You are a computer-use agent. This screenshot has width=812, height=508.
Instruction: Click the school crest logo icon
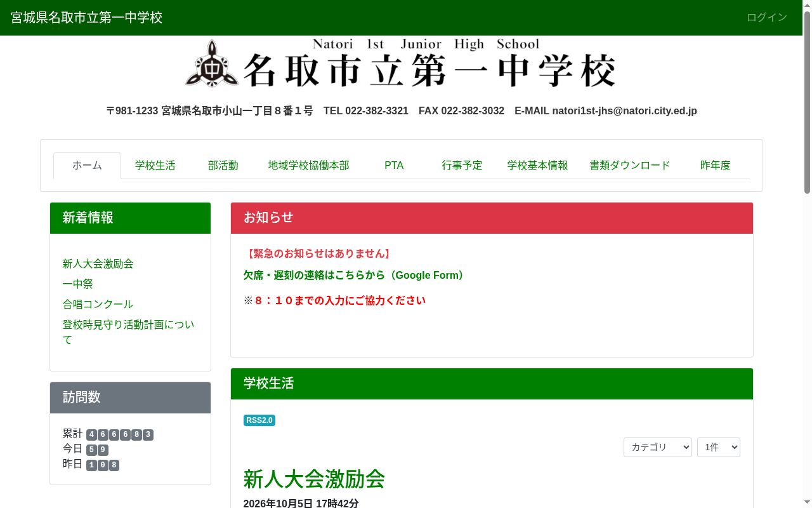pyautogui.click(x=212, y=63)
